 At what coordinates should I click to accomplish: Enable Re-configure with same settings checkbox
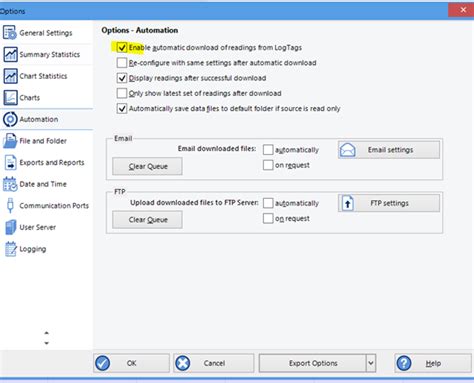click(122, 63)
